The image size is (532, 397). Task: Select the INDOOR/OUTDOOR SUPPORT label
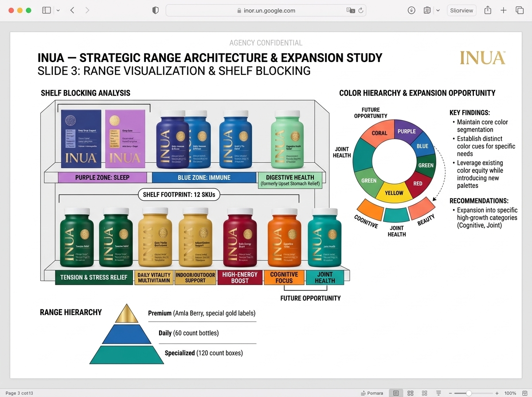click(195, 277)
